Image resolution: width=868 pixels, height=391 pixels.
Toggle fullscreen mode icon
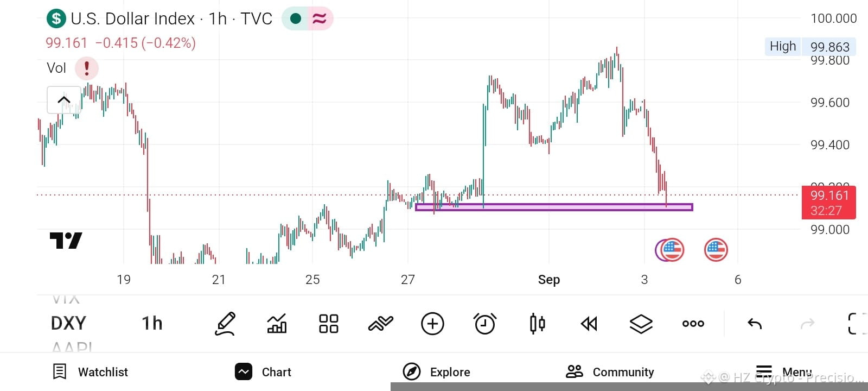point(857,324)
